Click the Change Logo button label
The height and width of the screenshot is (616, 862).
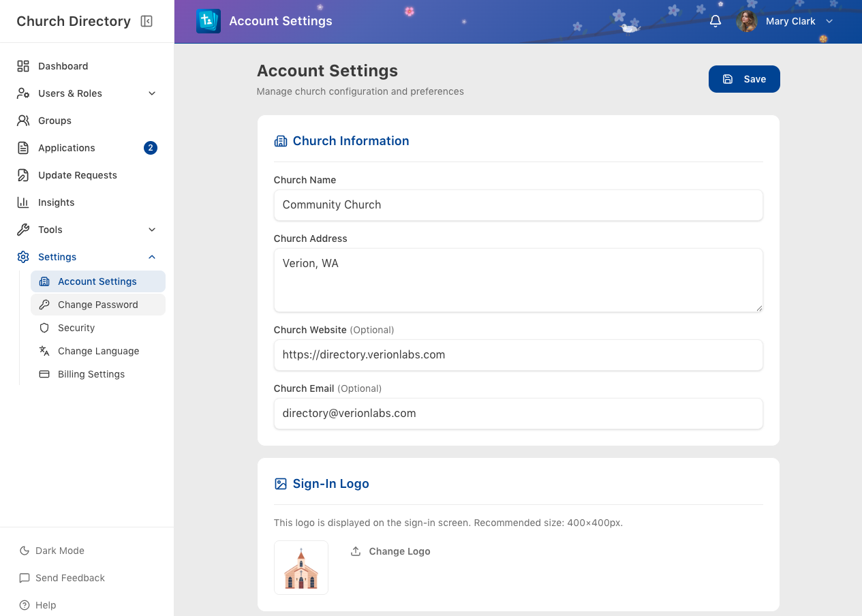coord(399,551)
